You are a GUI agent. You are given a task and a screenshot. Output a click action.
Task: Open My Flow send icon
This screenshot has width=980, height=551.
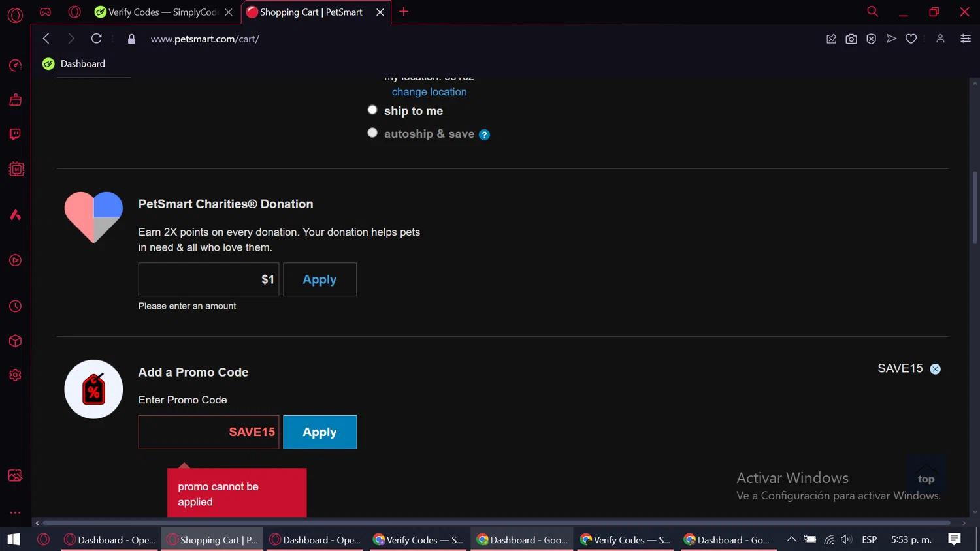(x=891, y=39)
